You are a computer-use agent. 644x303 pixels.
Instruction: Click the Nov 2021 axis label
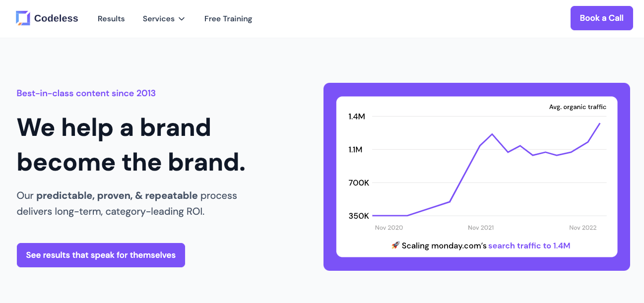(481, 228)
